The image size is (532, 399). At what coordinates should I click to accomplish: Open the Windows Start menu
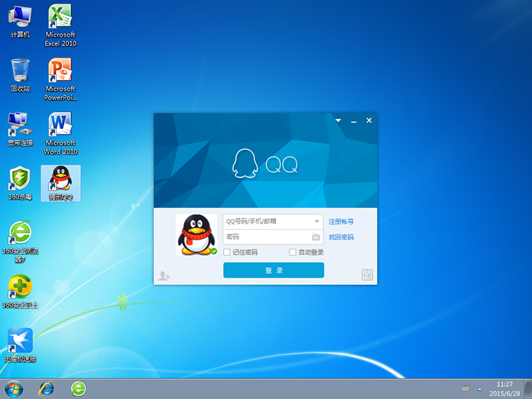[14, 389]
